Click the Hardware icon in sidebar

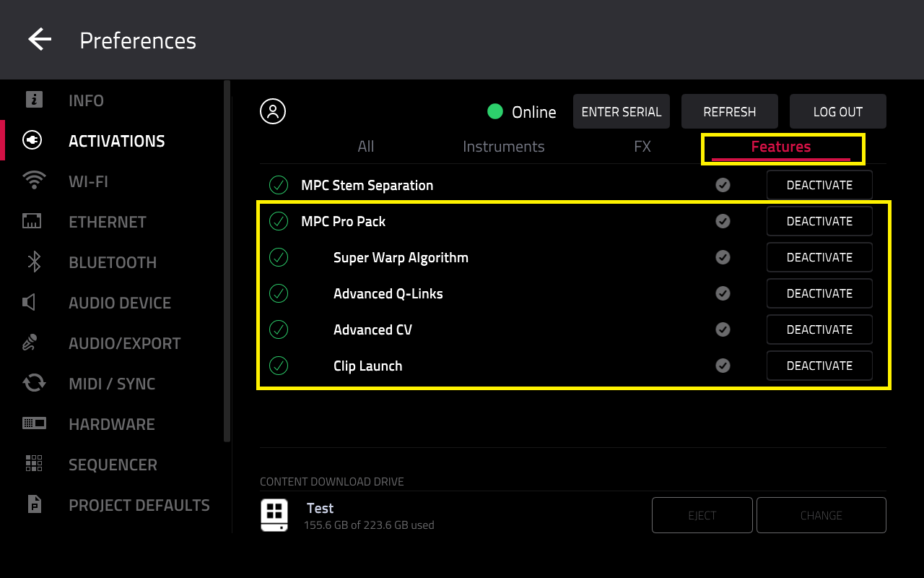tap(34, 423)
